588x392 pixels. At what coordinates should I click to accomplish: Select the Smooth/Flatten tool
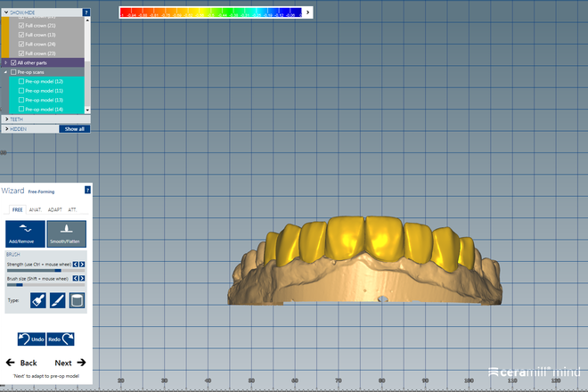(67, 233)
